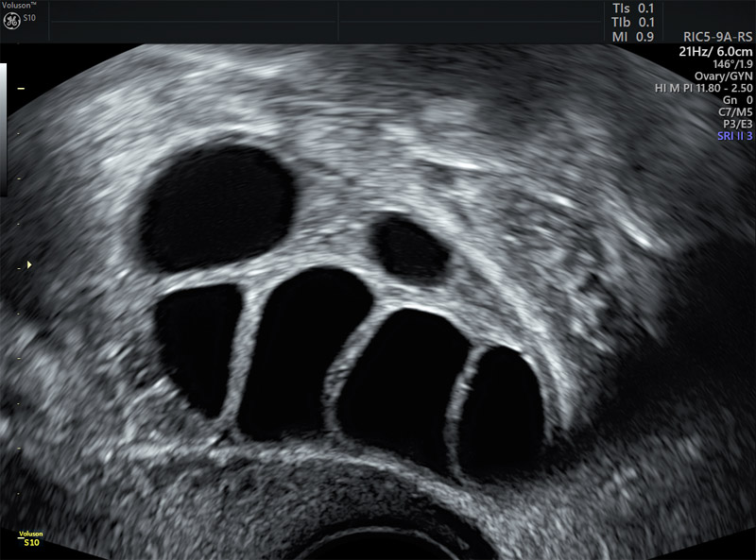Click the yellow focal zone arrow marker
Image resolution: width=756 pixels, height=560 pixels.
click(x=29, y=264)
